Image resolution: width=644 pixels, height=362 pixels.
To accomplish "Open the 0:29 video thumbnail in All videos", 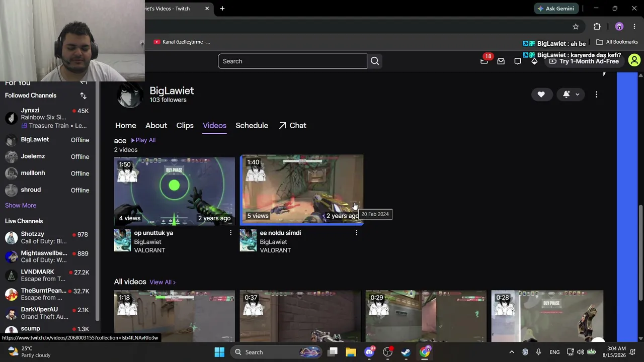I will (x=426, y=316).
